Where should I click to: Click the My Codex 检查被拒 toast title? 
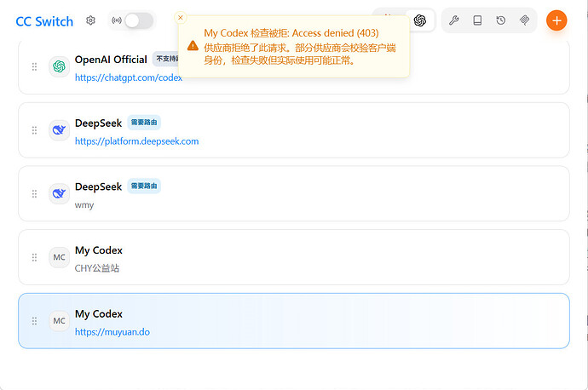click(x=291, y=33)
